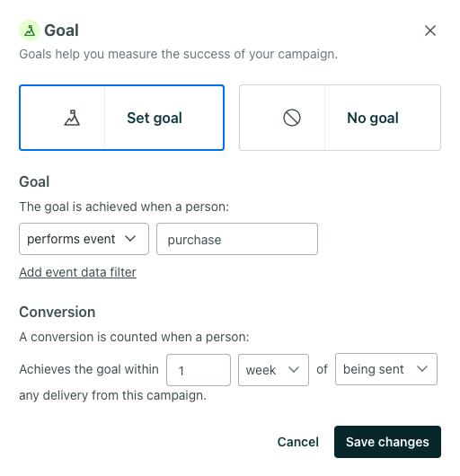Screen dimensions: 460x476
Task: Click the mountain flag icon in Set goal card
Action: tap(72, 118)
